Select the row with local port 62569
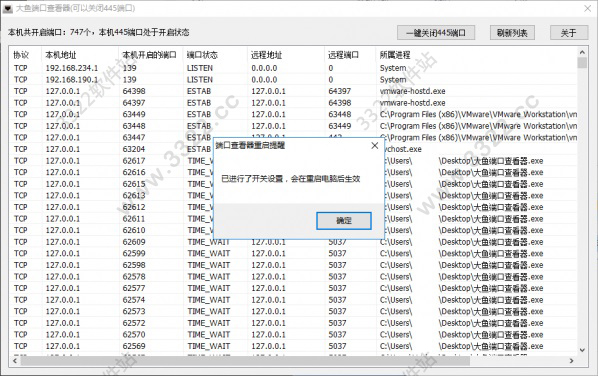The width and height of the screenshot is (598, 376). 293,346
